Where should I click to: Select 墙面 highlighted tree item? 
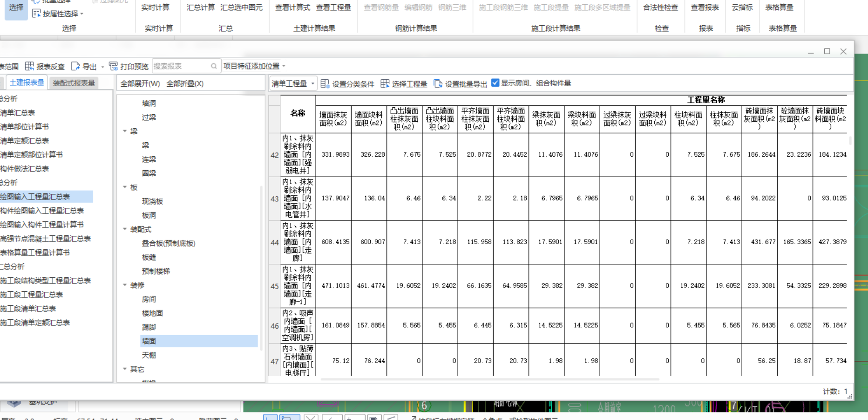tap(199, 341)
